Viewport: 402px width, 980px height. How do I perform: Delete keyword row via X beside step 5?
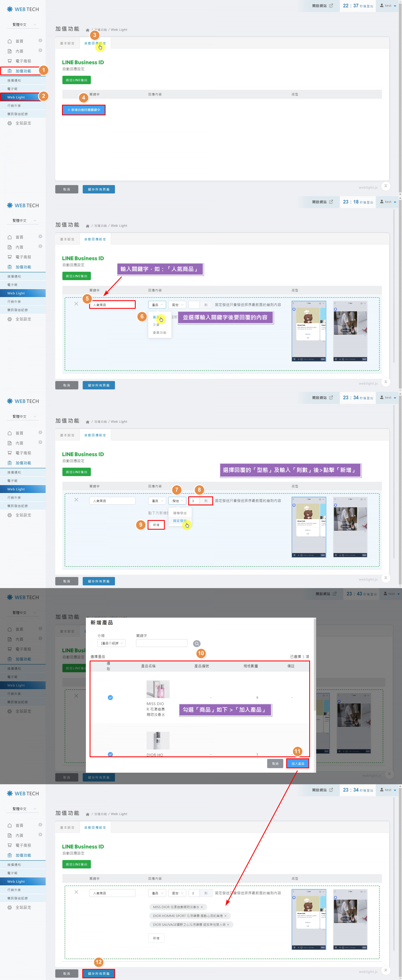pyautogui.click(x=76, y=304)
